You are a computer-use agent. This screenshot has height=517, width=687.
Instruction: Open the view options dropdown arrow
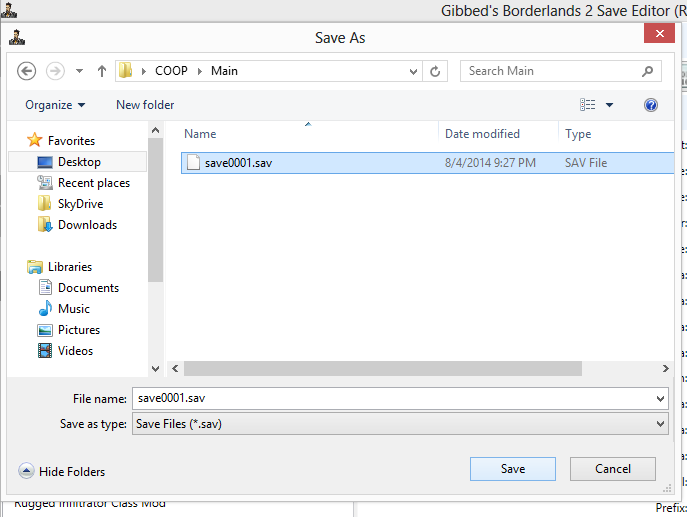[609, 105]
